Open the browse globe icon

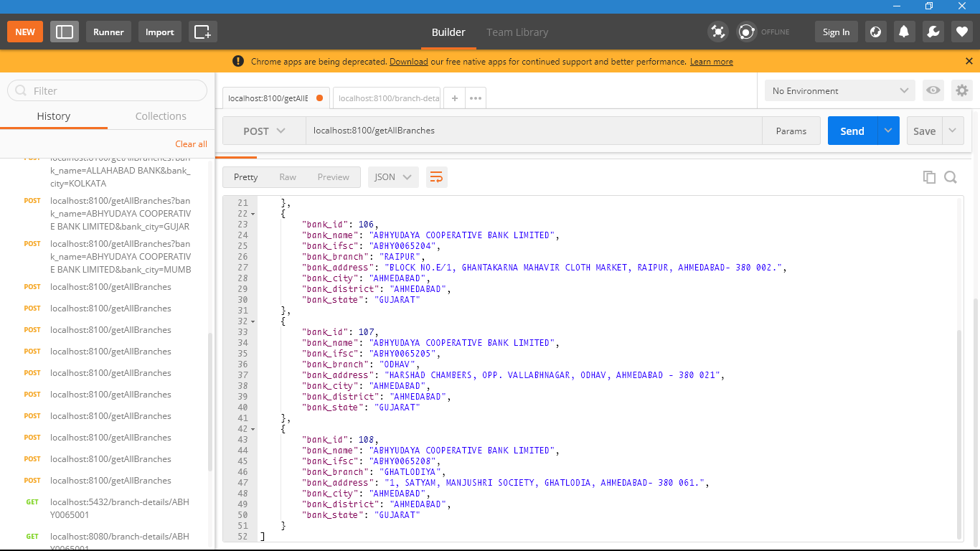[x=875, y=32]
